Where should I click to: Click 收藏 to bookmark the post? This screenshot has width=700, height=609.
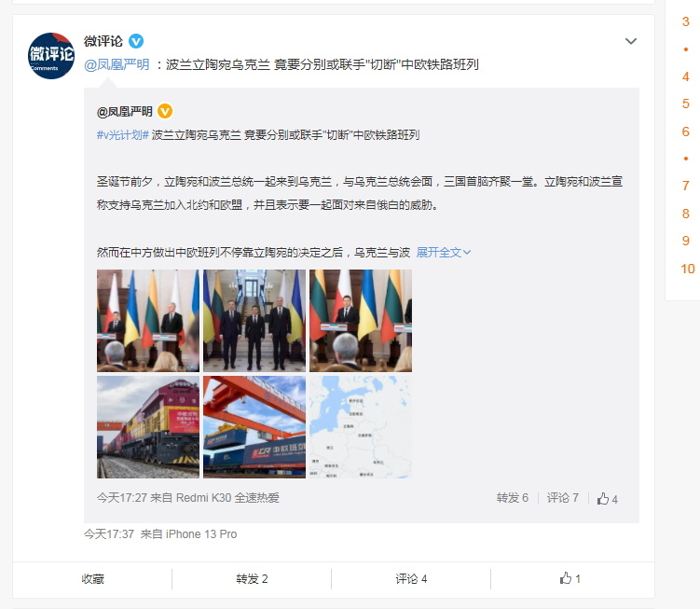[93, 579]
